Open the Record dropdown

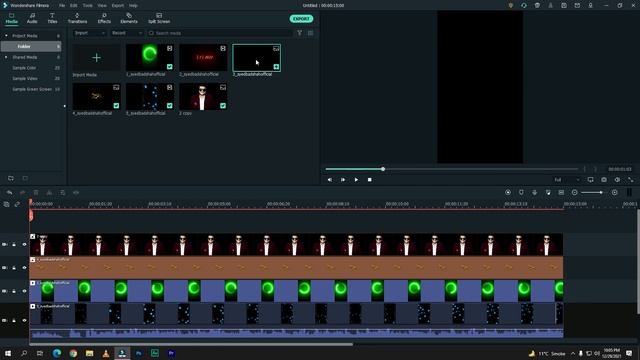[127, 33]
